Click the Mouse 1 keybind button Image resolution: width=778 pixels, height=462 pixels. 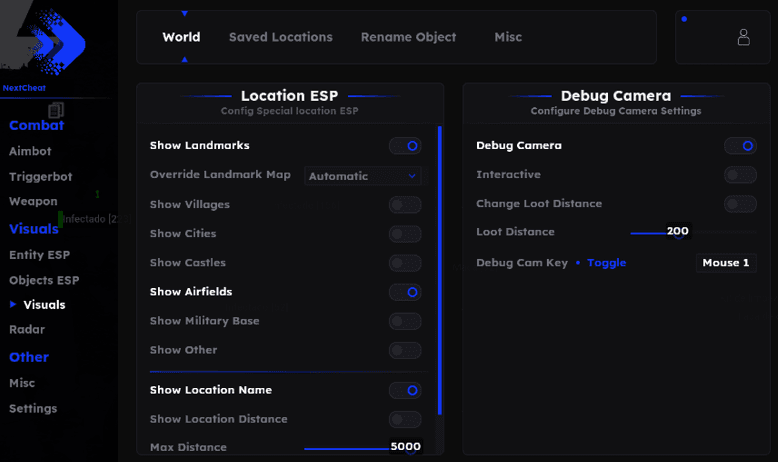(725, 263)
